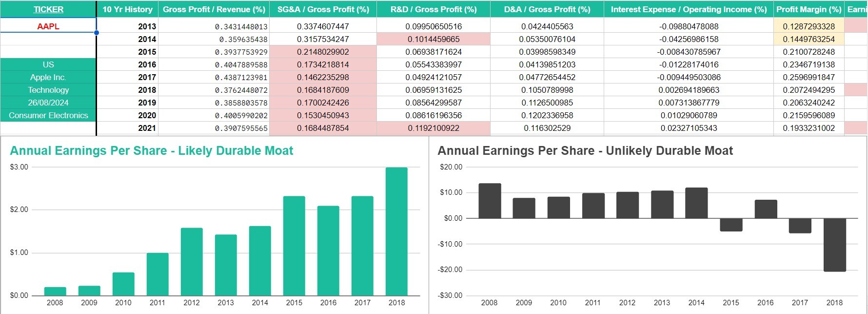Click the Apple Inc. company name cell
The image size is (868, 314).
[48, 77]
